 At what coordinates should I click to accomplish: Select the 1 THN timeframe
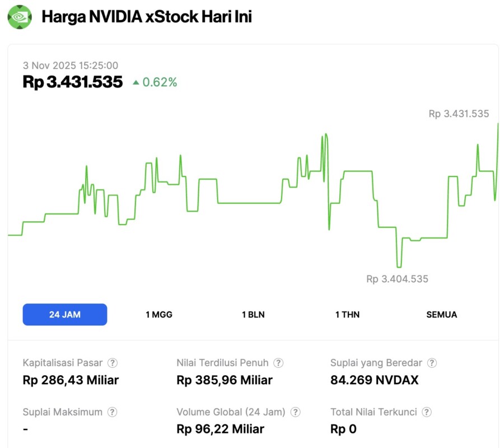(x=347, y=314)
